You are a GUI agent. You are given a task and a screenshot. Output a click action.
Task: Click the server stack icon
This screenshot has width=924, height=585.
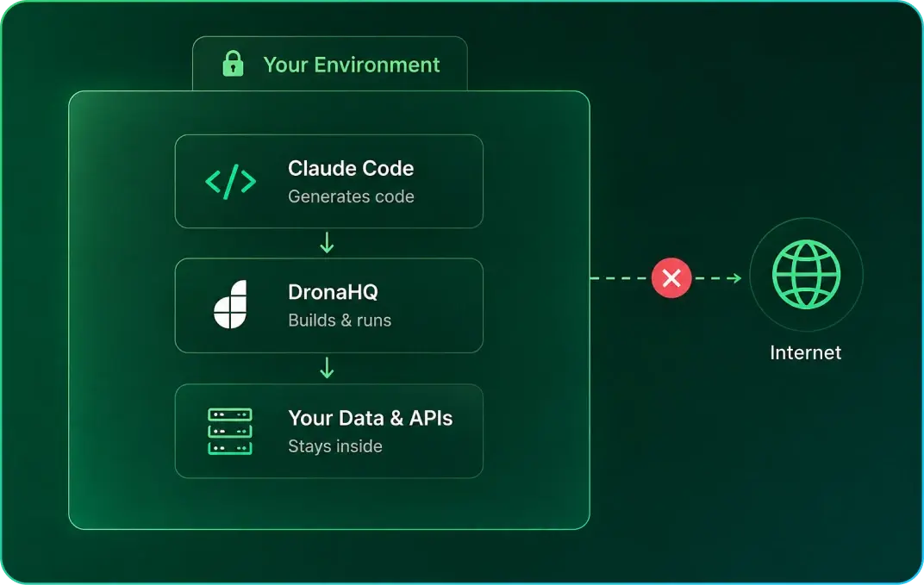pyautogui.click(x=230, y=432)
